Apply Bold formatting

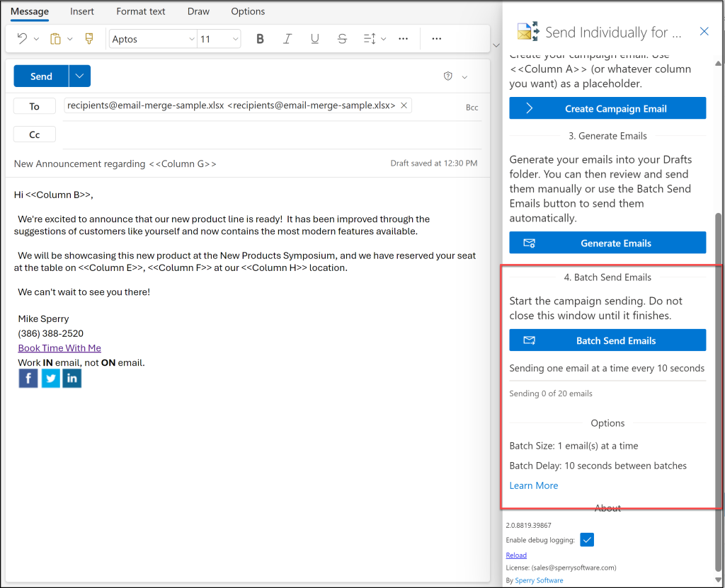[260, 39]
